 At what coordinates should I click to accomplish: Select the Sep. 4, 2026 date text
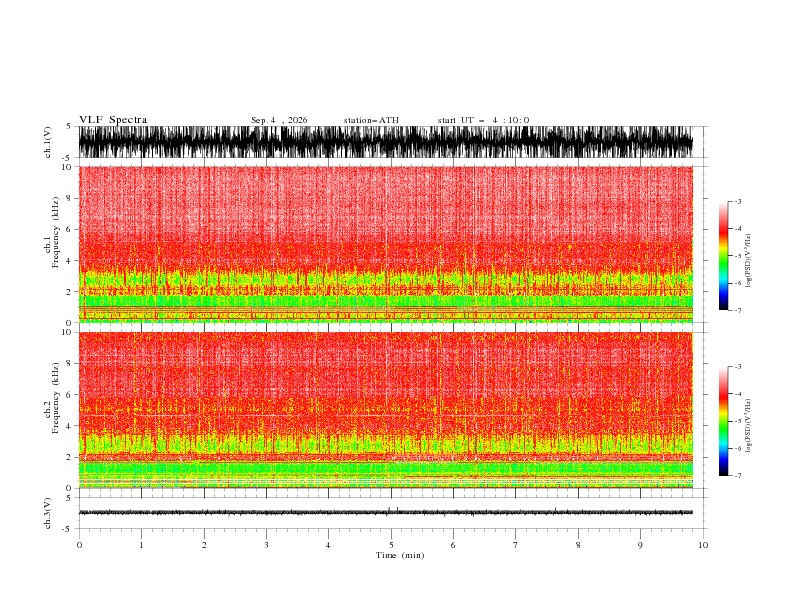pos(279,120)
